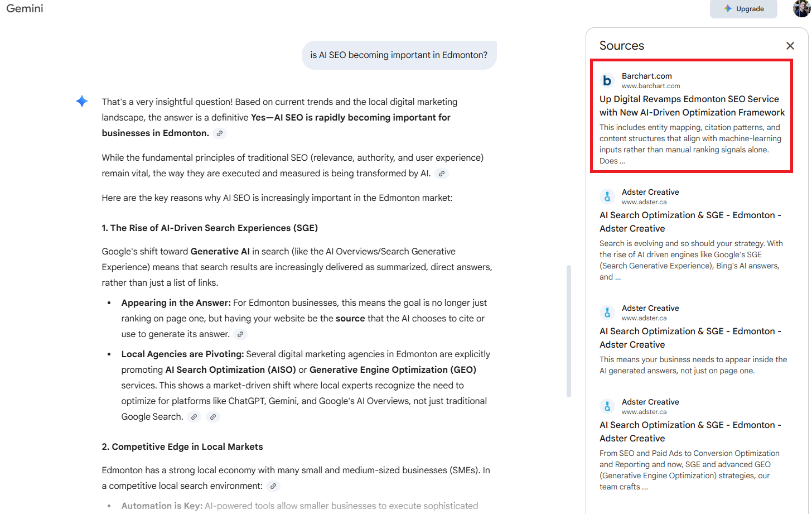The height and width of the screenshot is (514, 812).
Task: Click the Gemini sparkle icon beside the response
Action: point(82,101)
